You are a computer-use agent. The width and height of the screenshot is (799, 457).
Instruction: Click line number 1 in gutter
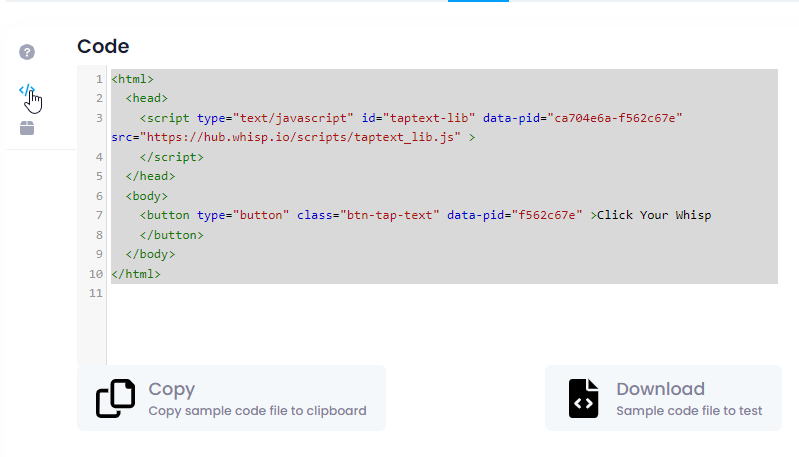coord(99,79)
